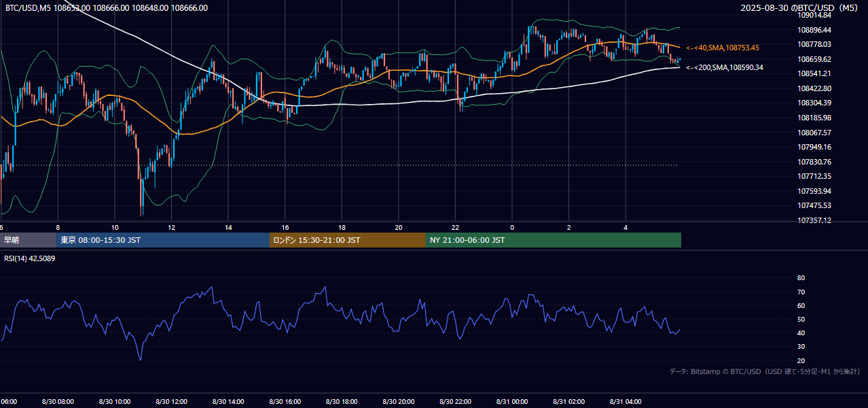This screenshot has width=868, height=408.
Task: Click price axis label 107357.12
Action: pyautogui.click(x=815, y=220)
